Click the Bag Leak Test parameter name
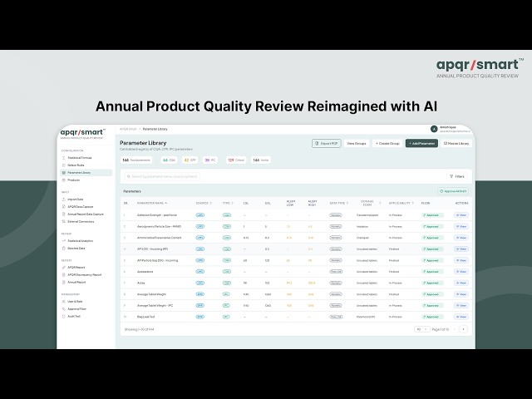Screen dimensions: 532x399 tap(146, 317)
